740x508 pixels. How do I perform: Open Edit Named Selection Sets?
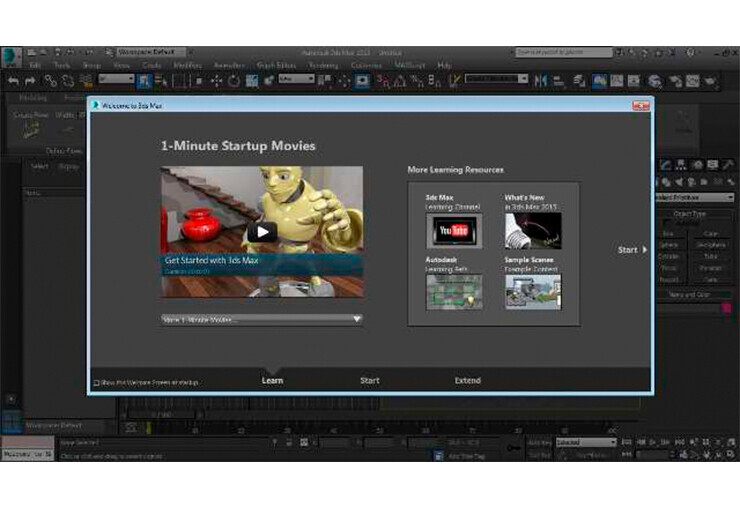click(x=454, y=81)
